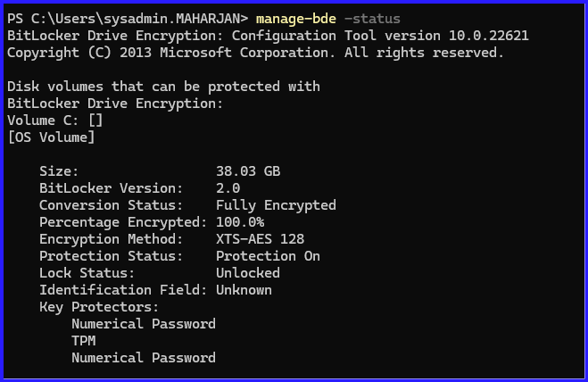Click the "-status" command parameter
588x382 pixels.
coord(371,19)
